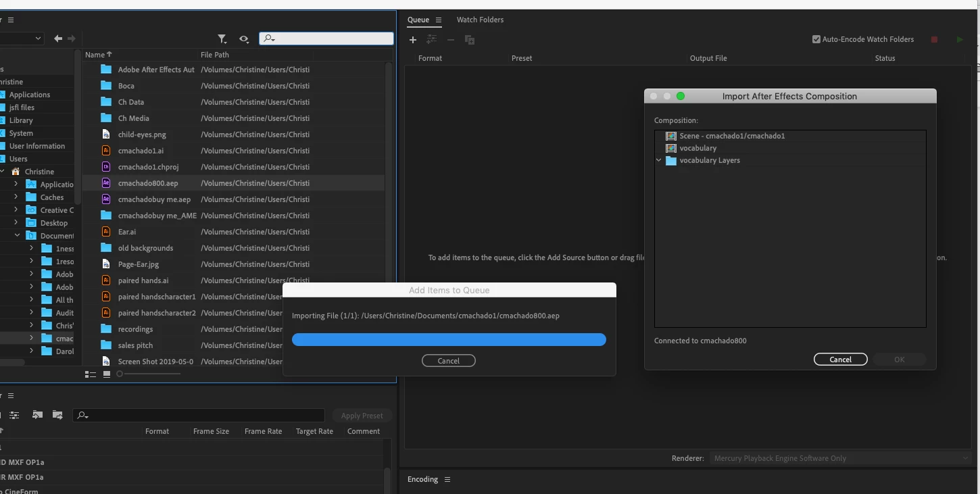This screenshot has height=494, width=980.
Task: Cancel the Import After Effects Composition dialog
Action: coord(841,360)
